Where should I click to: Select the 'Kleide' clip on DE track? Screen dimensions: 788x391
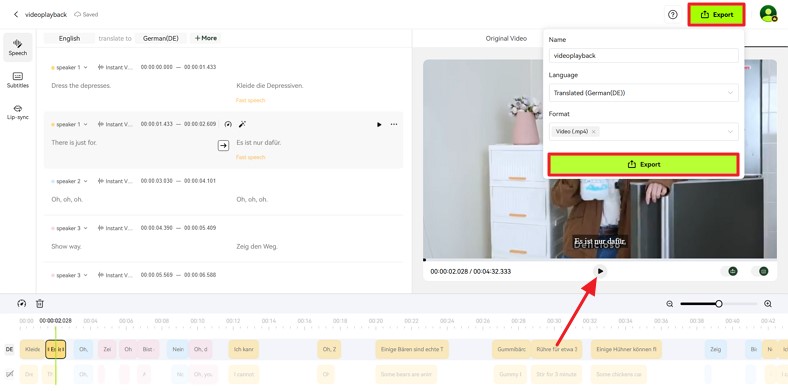32,349
